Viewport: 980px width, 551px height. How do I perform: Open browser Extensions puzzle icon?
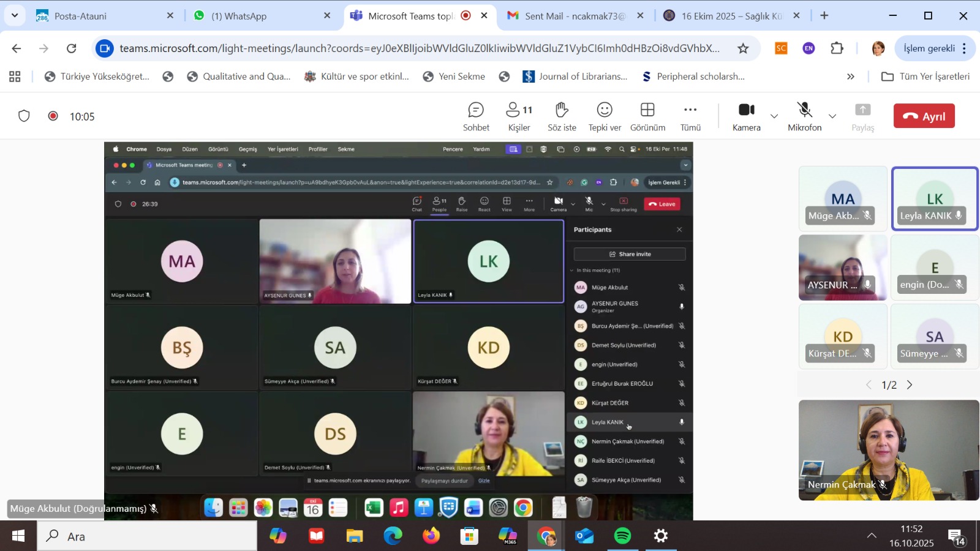[837, 48]
